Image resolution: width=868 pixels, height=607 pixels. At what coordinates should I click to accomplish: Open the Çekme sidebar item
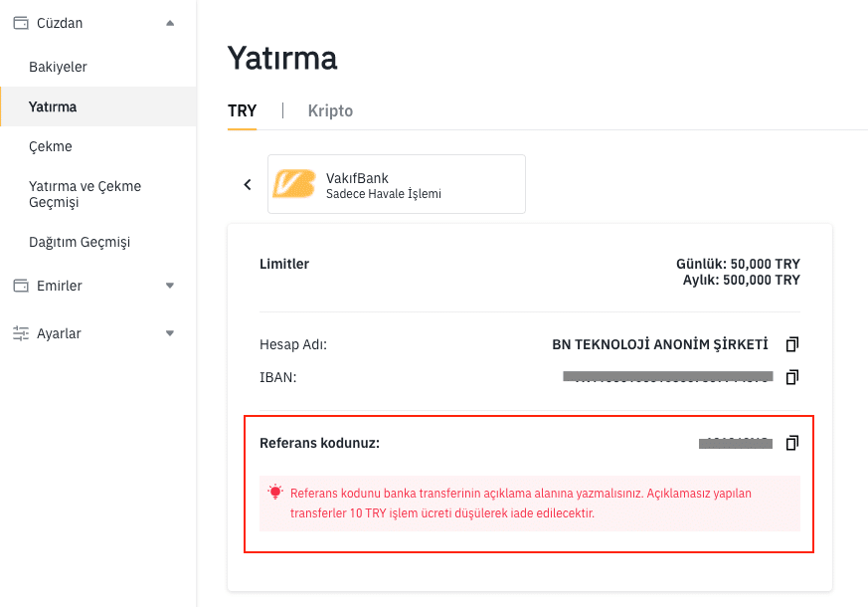[51, 146]
